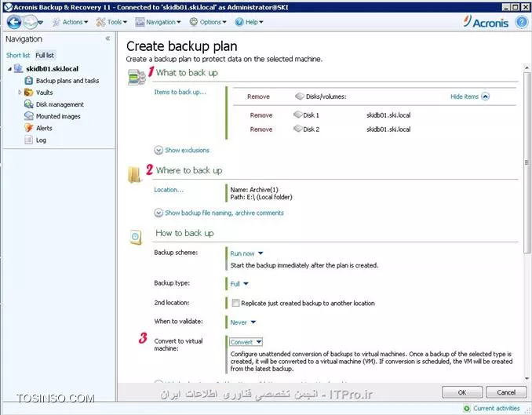Click the Log icon
This screenshot has width=532, height=415.
29,140
